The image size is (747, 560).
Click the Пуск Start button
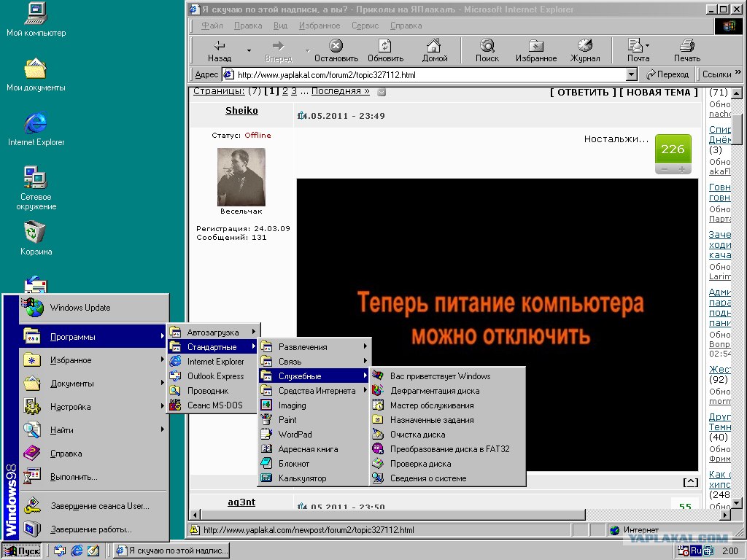(22, 551)
